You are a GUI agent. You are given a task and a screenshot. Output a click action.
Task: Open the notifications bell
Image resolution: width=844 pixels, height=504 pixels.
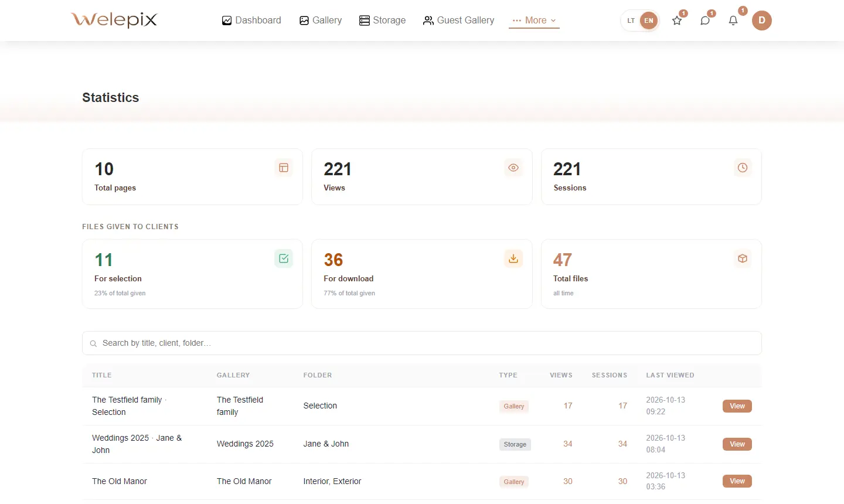733,21
